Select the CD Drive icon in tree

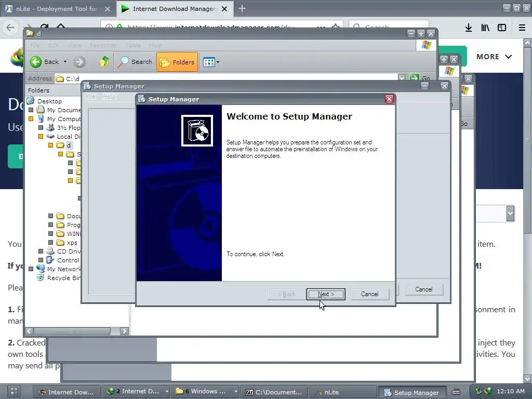(x=50, y=251)
